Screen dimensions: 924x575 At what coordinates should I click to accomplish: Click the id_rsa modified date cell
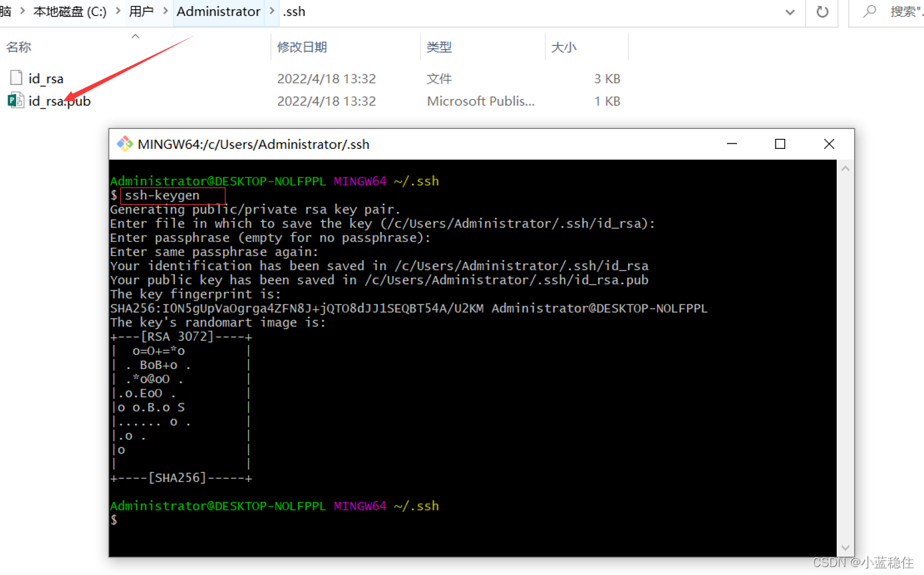point(327,78)
